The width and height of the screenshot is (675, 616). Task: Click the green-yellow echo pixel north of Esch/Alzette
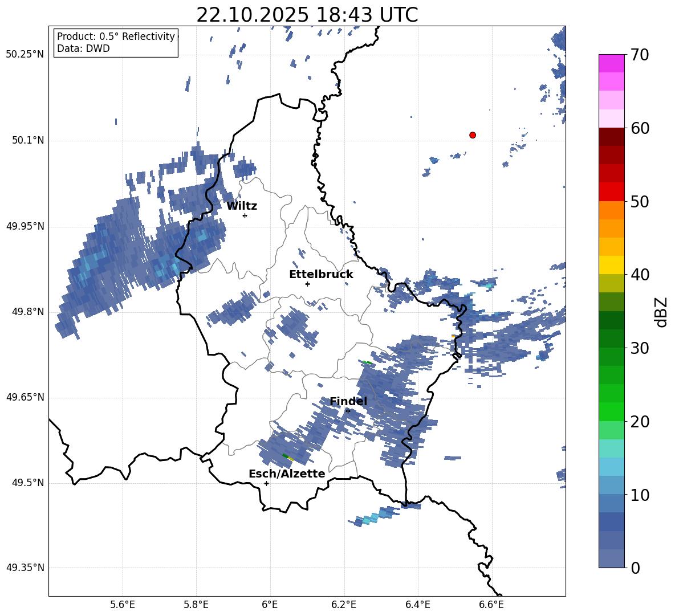pyautogui.click(x=288, y=457)
